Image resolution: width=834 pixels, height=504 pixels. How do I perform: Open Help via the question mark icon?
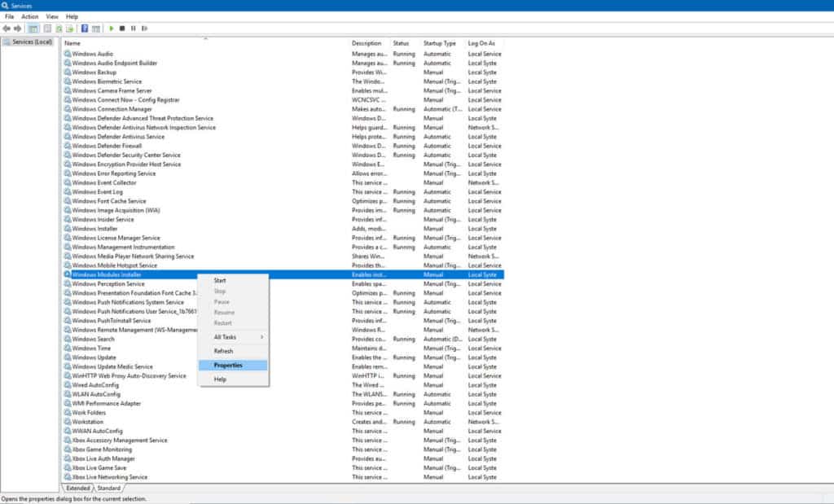click(85, 28)
